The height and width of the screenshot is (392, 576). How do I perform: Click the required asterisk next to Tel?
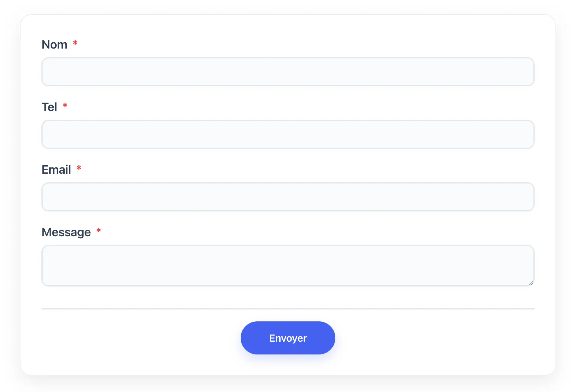click(65, 106)
